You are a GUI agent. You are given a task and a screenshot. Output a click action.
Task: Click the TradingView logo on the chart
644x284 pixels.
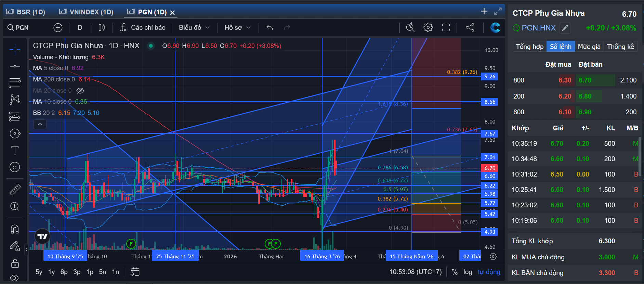pyautogui.click(x=42, y=236)
